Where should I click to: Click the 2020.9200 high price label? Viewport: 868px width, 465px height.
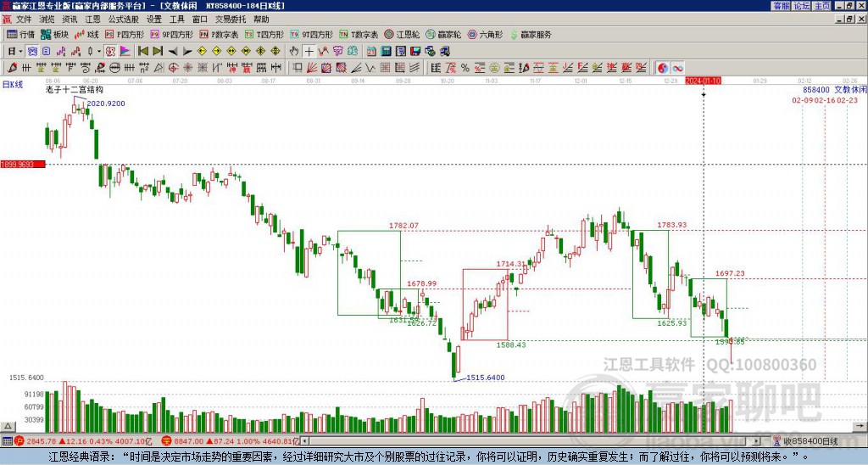click(x=106, y=104)
